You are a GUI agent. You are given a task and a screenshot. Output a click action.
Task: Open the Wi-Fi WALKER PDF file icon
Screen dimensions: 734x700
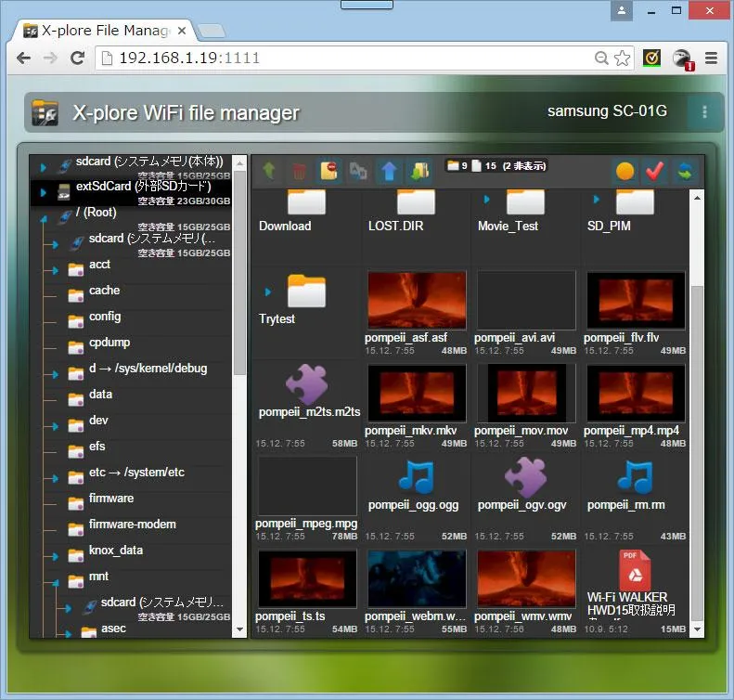click(x=635, y=570)
